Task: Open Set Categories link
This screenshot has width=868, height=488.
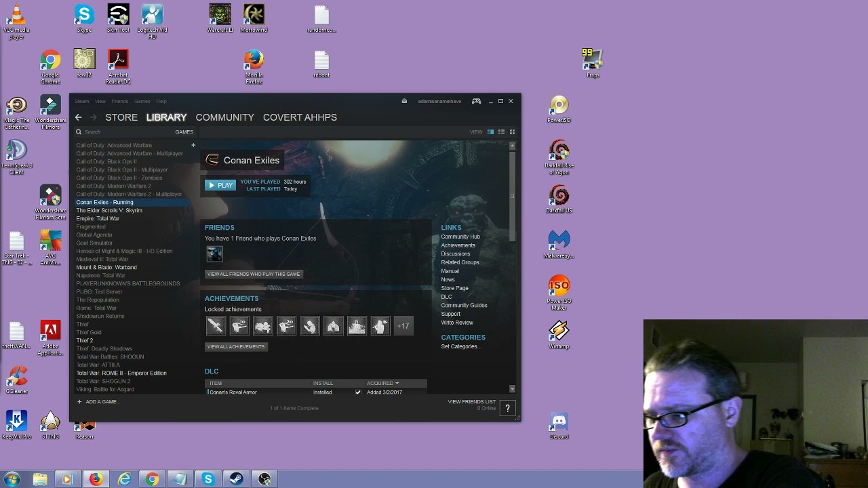Action: pos(461,346)
